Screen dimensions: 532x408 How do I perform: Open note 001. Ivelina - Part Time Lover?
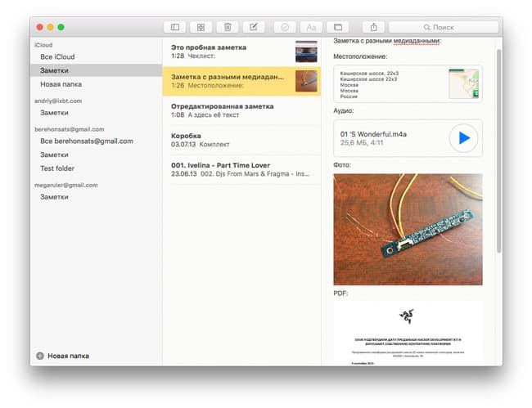pos(241,169)
